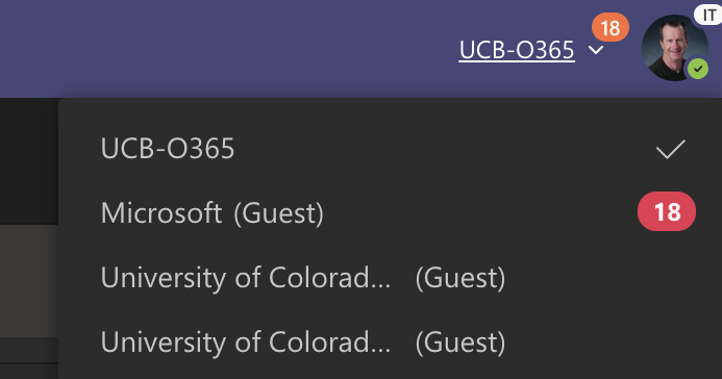Click the (Guest) label beside Microsoft

tap(279, 213)
